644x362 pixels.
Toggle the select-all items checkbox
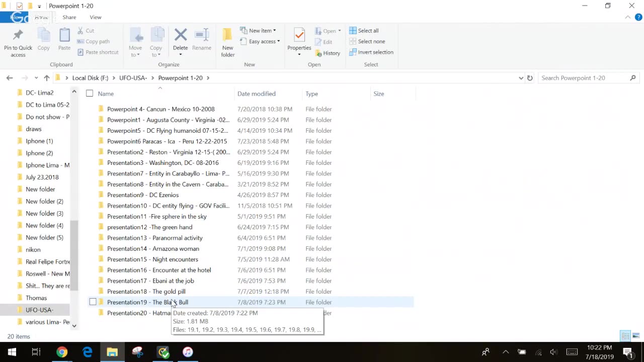(x=90, y=94)
